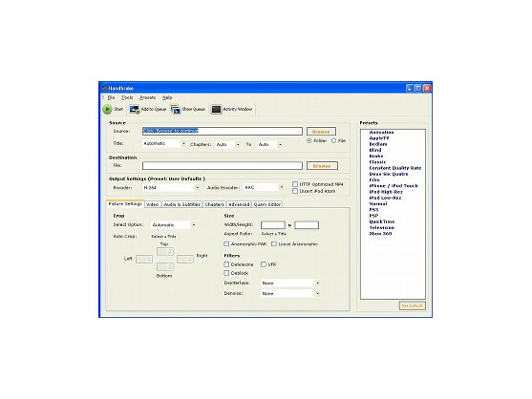
Task: Open the File menu
Action: click(112, 97)
